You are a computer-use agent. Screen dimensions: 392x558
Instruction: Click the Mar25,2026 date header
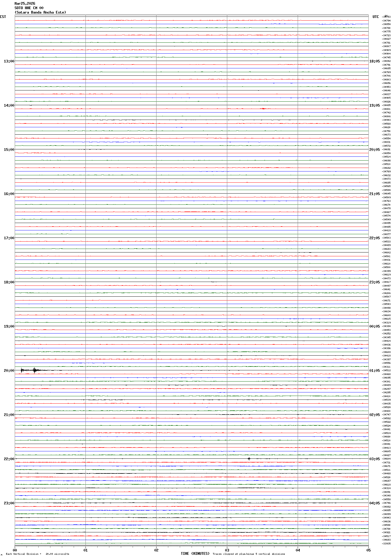point(25,4)
